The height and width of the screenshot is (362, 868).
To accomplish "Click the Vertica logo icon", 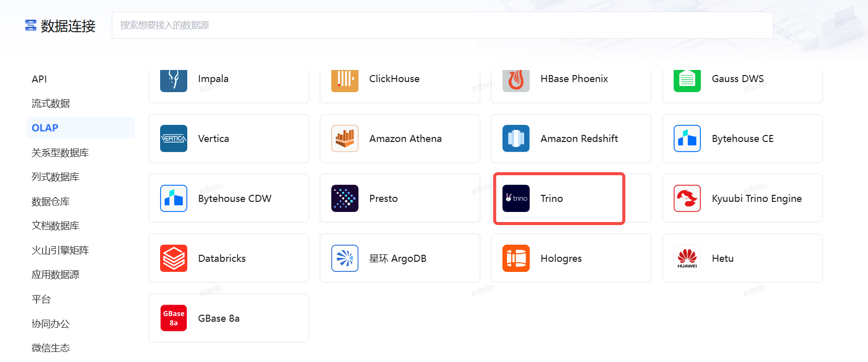I will point(174,138).
